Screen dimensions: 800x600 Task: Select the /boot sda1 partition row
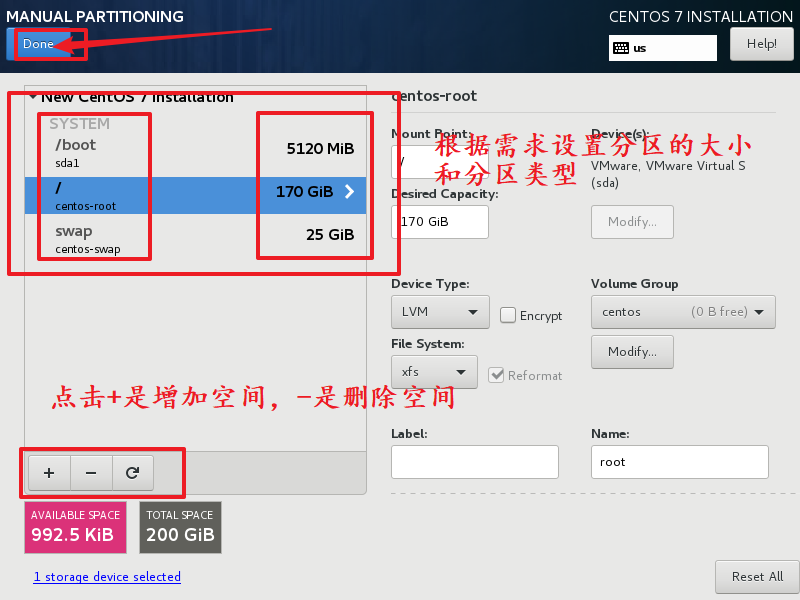tap(195, 153)
